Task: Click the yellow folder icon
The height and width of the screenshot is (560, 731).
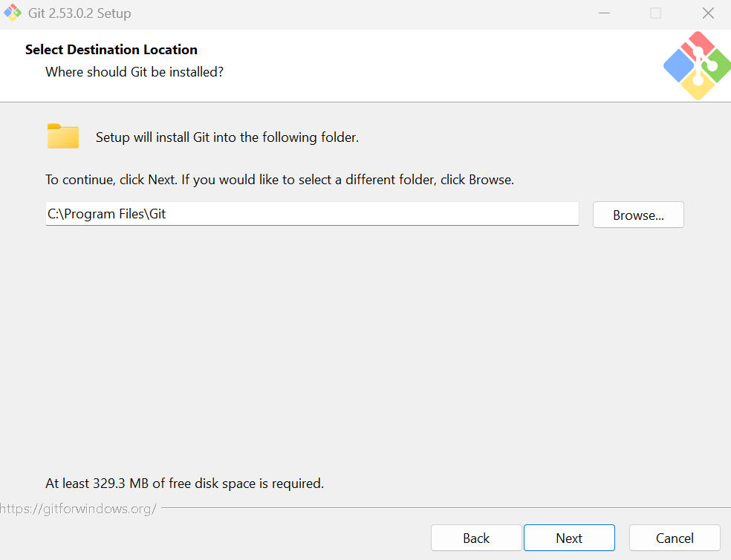Action: [62, 137]
